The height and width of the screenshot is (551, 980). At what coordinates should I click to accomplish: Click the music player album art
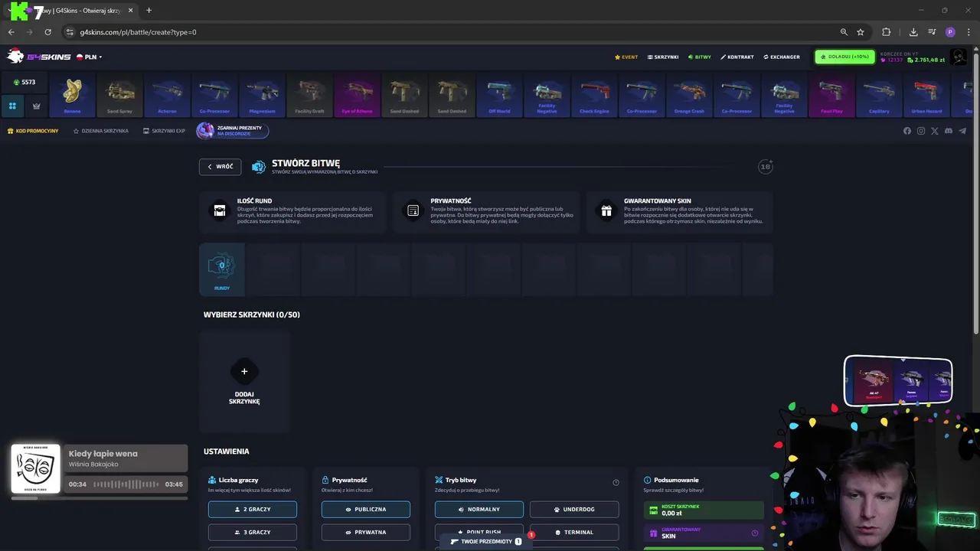pos(35,468)
